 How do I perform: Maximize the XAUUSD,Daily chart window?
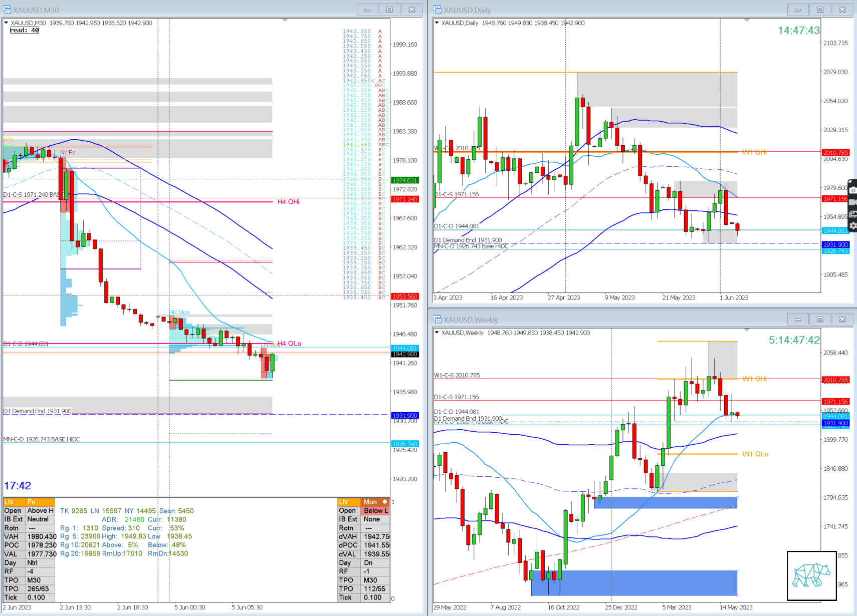click(820, 10)
